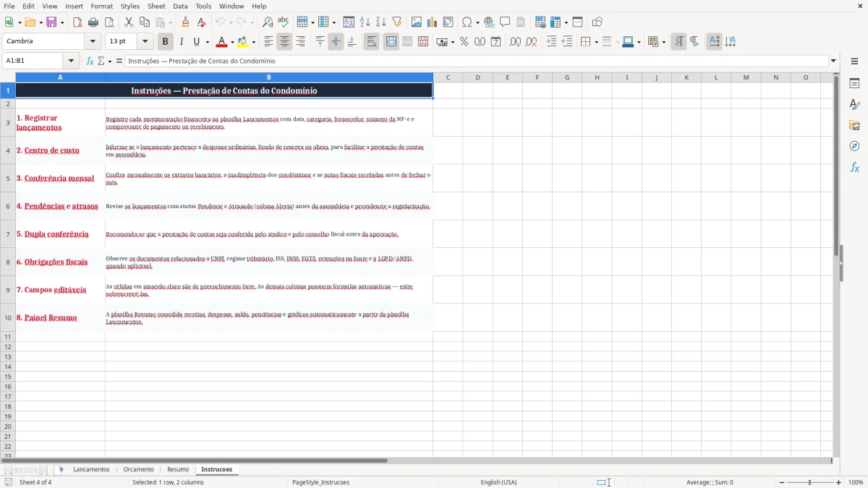The height and width of the screenshot is (488, 868).
Task: Expand the Borders dropdown arrow
Action: (x=596, y=42)
